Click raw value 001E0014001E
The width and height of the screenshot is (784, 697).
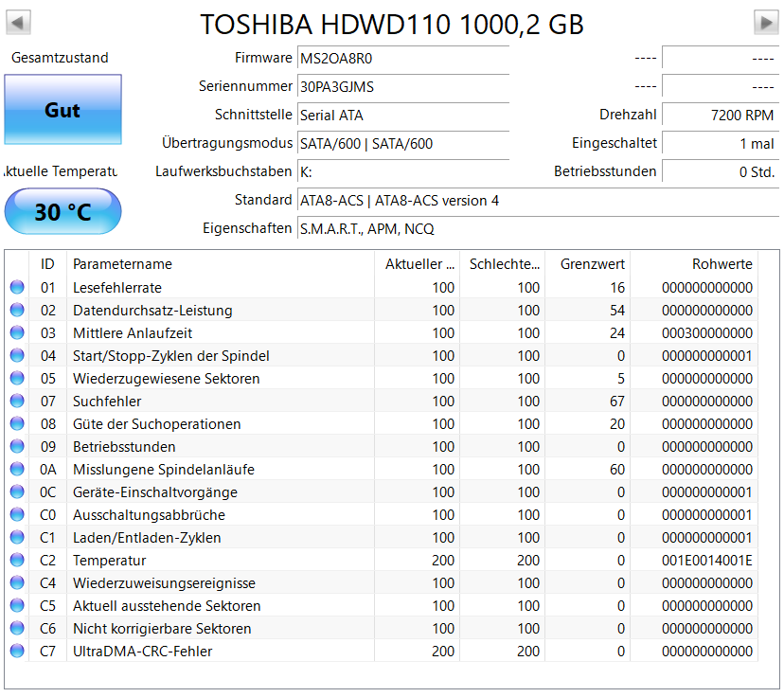point(707,561)
